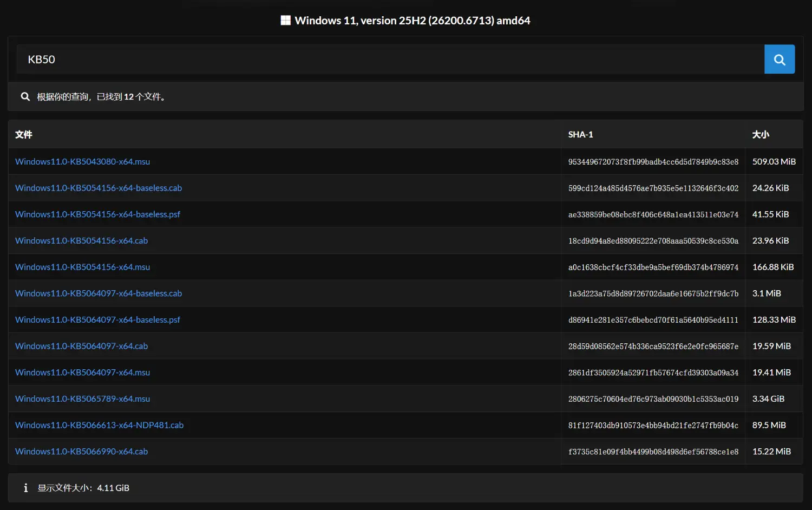Click the 大小 column header
The image size is (812, 510).
click(761, 134)
